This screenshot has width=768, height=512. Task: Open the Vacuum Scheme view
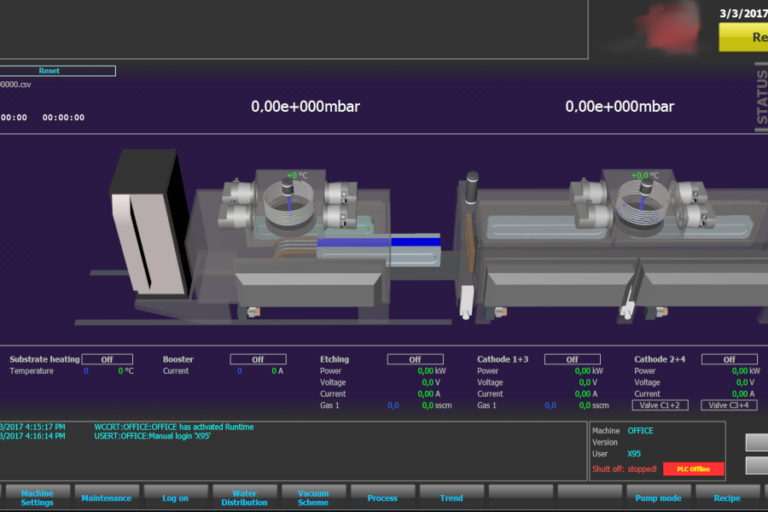point(313,497)
